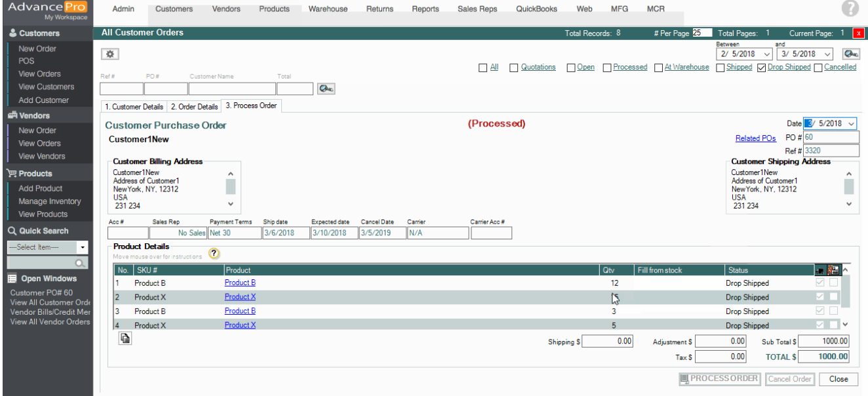This screenshot has width=868, height=396.
Task: Open the Related POs link
Action: pos(755,138)
